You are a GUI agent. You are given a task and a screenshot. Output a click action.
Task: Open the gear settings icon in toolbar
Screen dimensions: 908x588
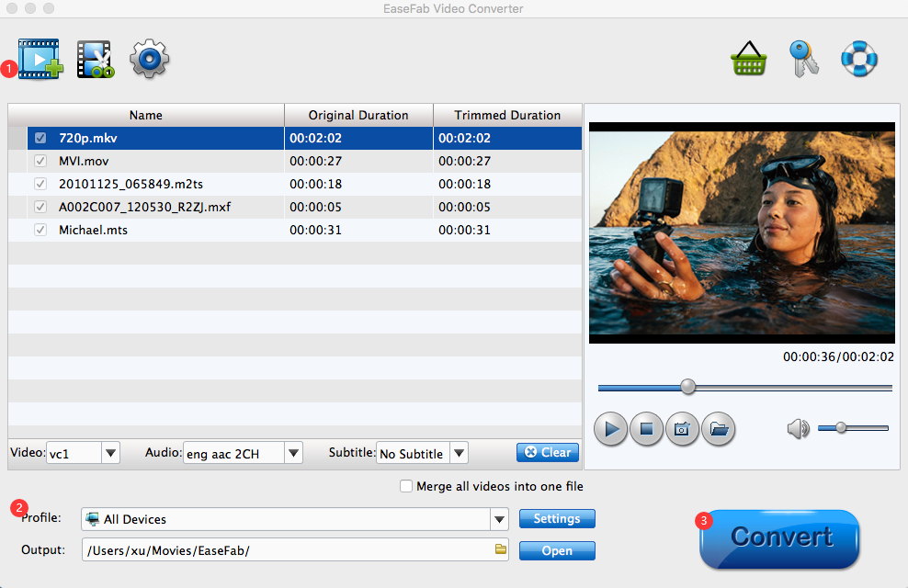[149, 60]
